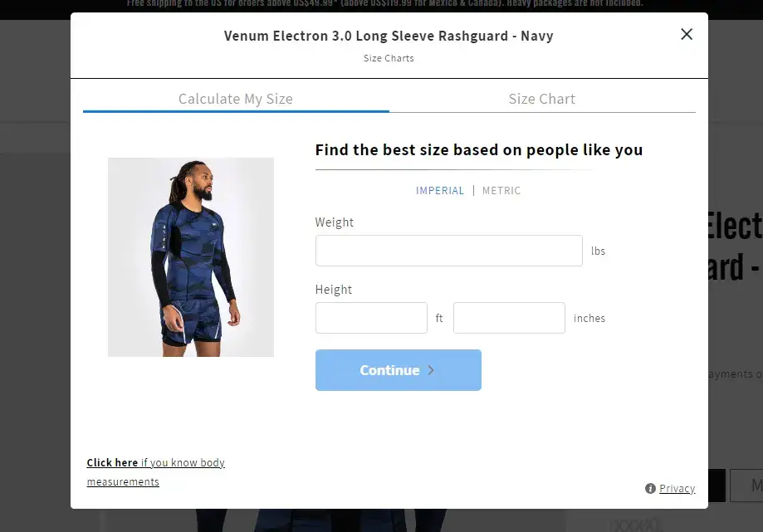
Task: Click the star rating below the dialog
Action: coord(635,525)
